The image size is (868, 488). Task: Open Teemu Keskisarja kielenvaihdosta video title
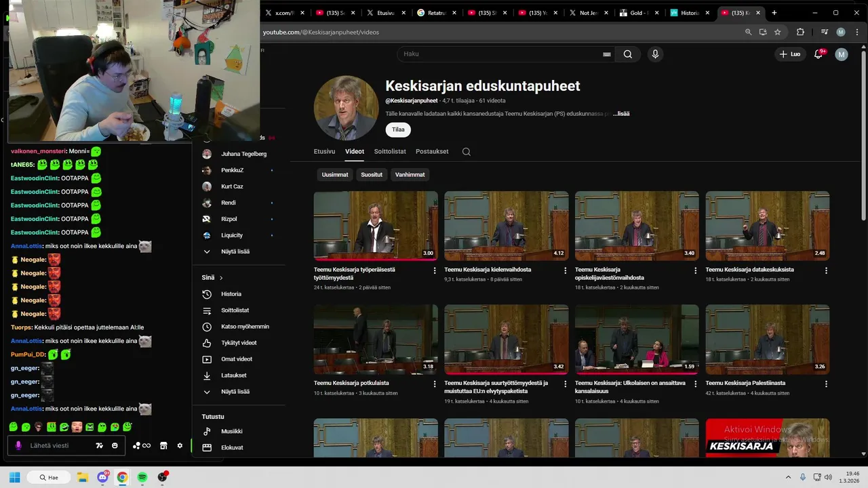click(488, 269)
